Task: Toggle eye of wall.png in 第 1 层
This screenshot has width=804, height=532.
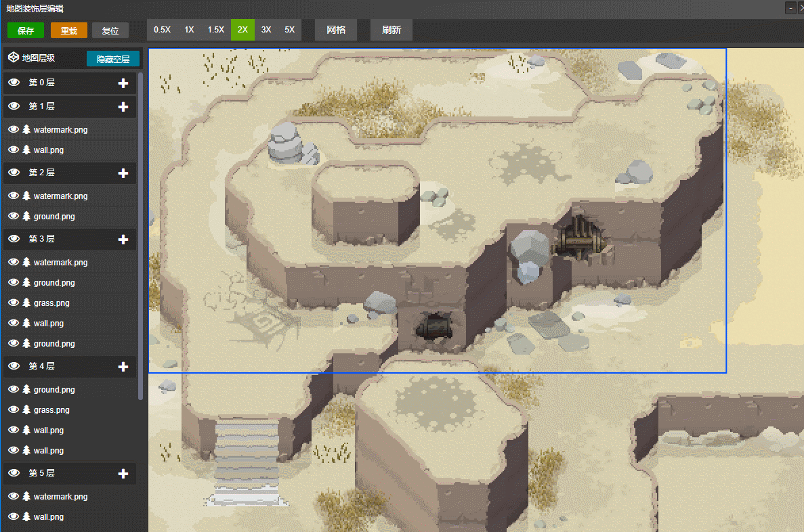Action: (14, 150)
